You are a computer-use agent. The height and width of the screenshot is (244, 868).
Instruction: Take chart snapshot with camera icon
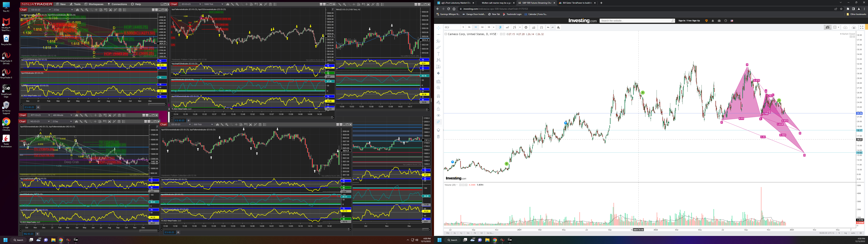pos(827,27)
